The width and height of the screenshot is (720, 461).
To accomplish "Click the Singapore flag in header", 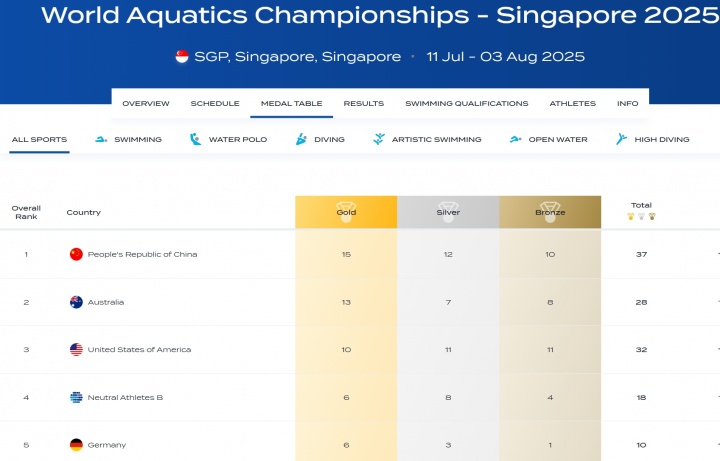I will pos(182,56).
